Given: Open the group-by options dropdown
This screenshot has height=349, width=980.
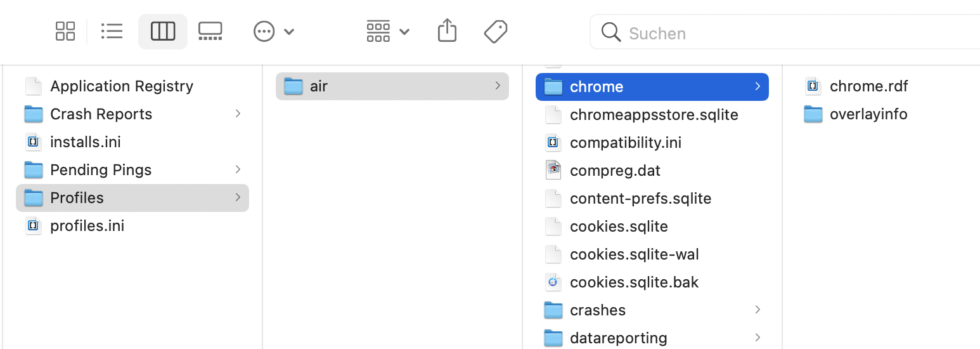Looking at the screenshot, I should click(387, 31).
